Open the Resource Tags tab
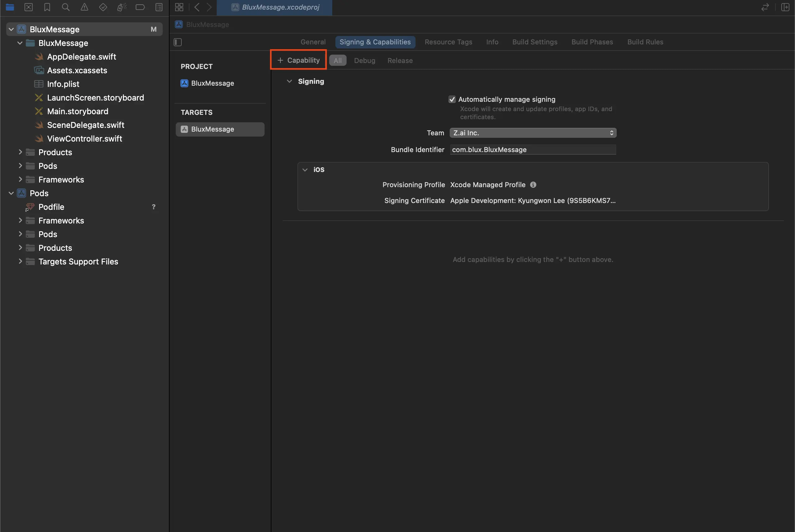Image resolution: width=795 pixels, height=532 pixels. [448, 42]
